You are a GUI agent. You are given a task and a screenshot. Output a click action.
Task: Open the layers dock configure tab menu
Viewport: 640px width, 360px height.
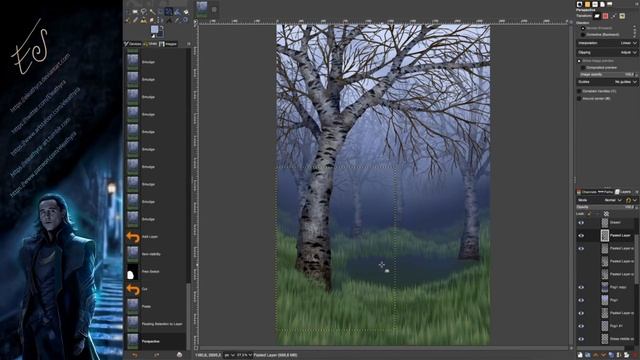637,192
